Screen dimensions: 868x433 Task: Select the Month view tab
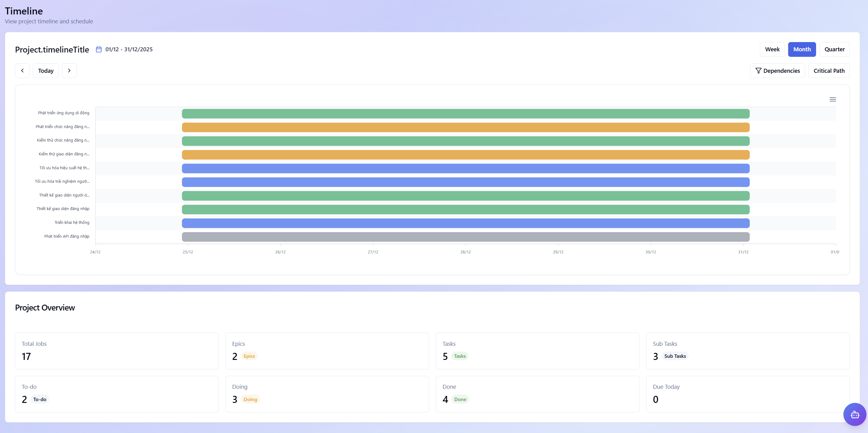pos(802,49)
